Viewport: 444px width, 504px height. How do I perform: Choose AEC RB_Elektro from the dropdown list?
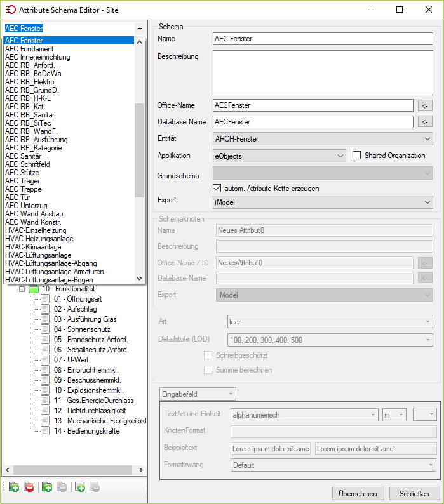pyautogui.click(x=69, y=82)
